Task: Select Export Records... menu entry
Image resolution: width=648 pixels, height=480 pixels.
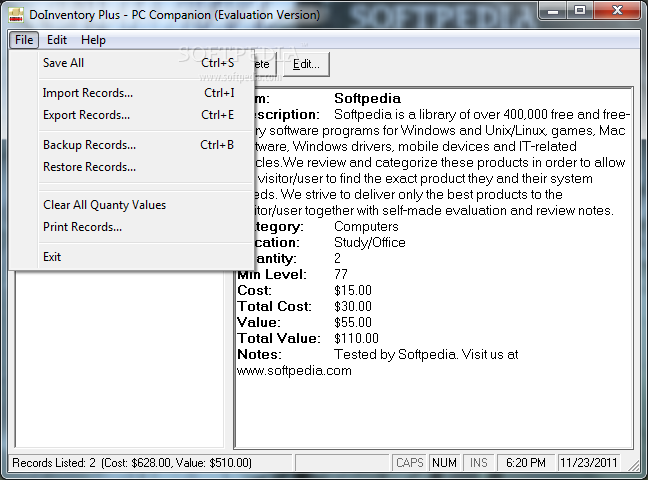Action: click(x=138, y=115)
